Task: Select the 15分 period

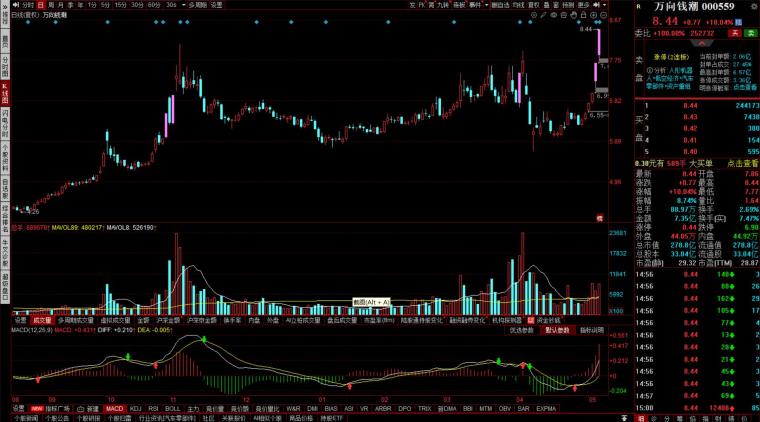Action: pyautogui.click(x=121, y=5)
